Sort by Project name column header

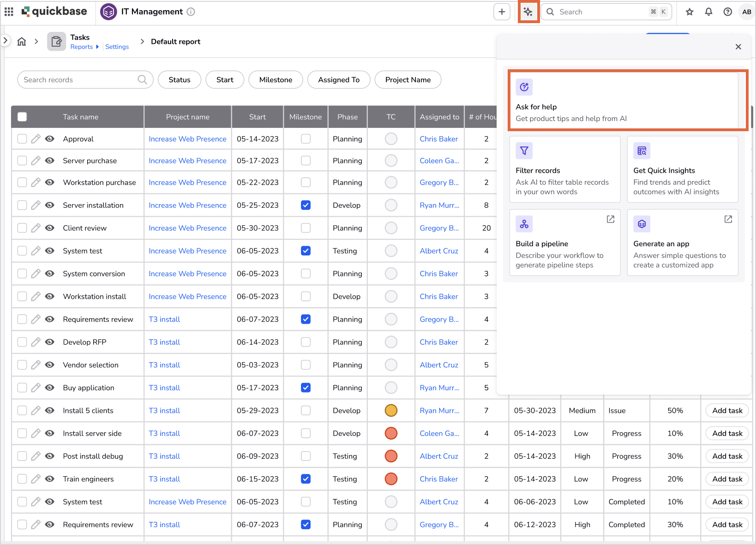pos(188,117)
